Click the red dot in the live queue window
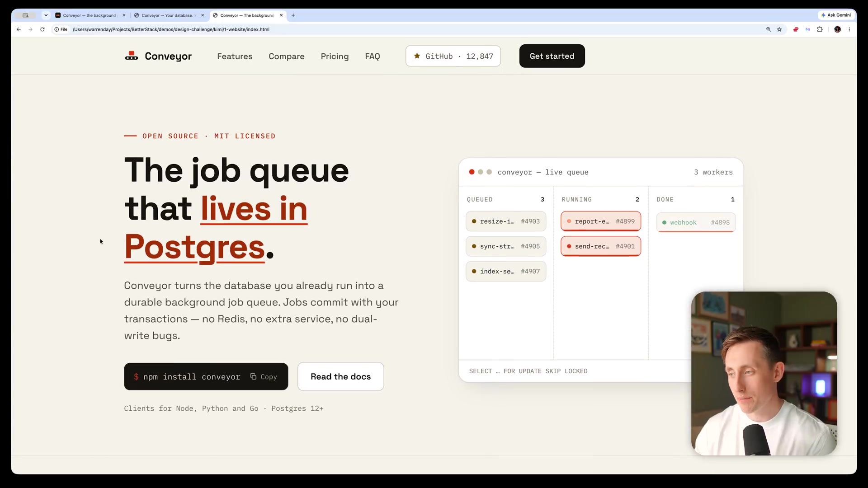Viewport: 868px width, 488px height. (x=472, y=172)
